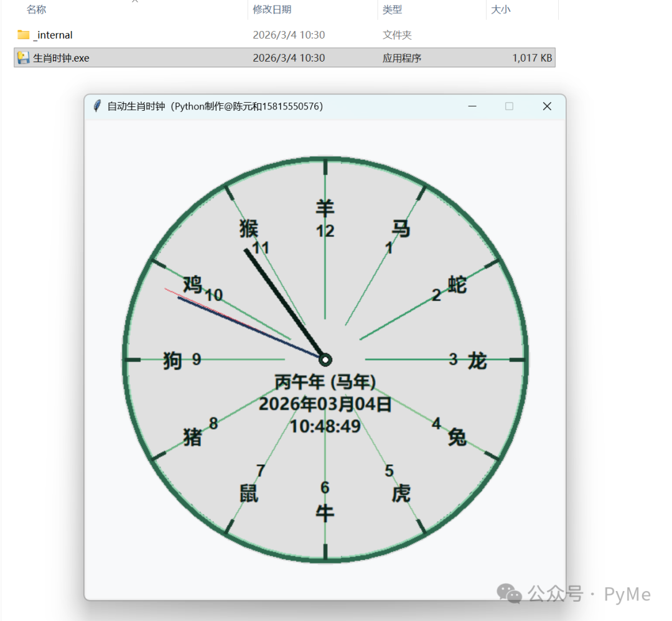Click _internal row's date 2026/3/4 10:30
The image size is (672, 621).
(x=289, y=35)
